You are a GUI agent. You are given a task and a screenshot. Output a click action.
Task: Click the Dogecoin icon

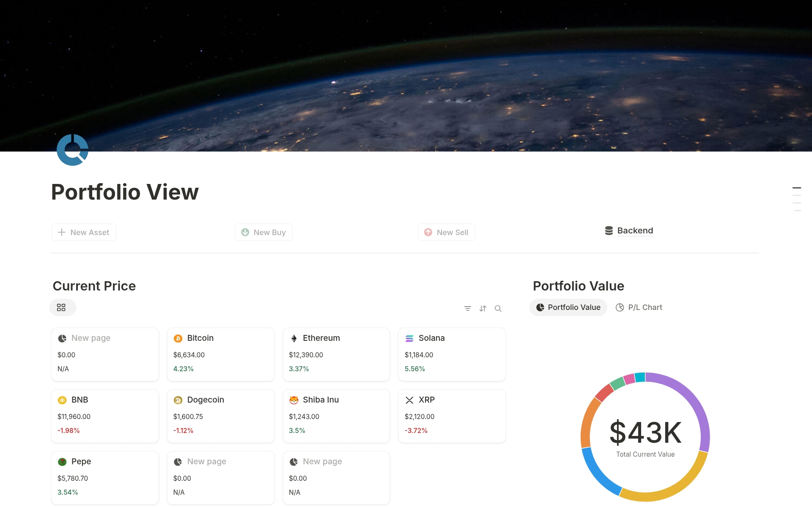(x=178, y=400)
